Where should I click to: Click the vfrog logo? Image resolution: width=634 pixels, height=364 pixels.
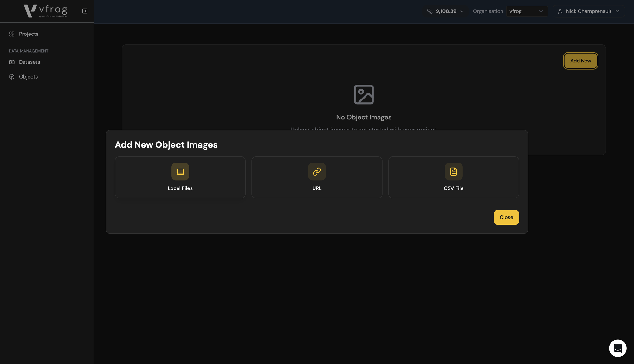tap(46, 11)
